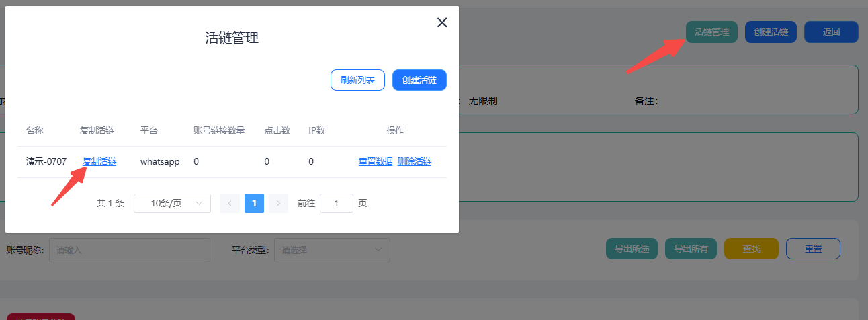Click the yellow 查找 button
Screen dimensions: 868x320
tap(751, 249)
